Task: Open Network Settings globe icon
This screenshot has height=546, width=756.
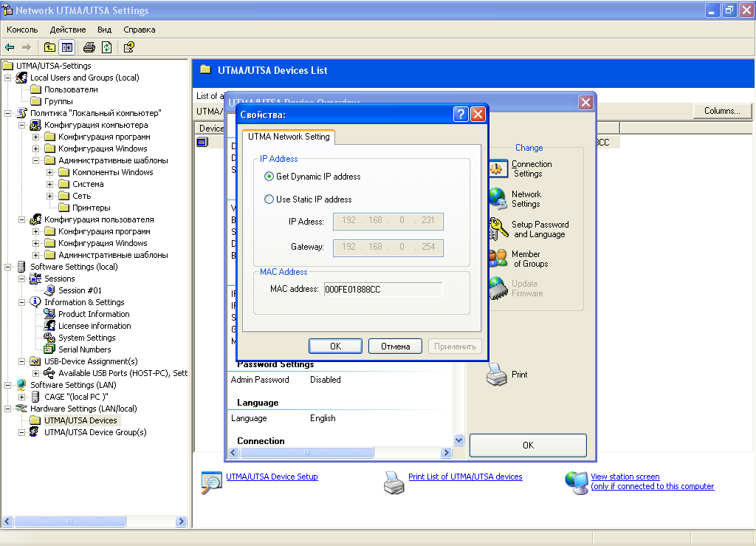Action: (x=498, y=199)
